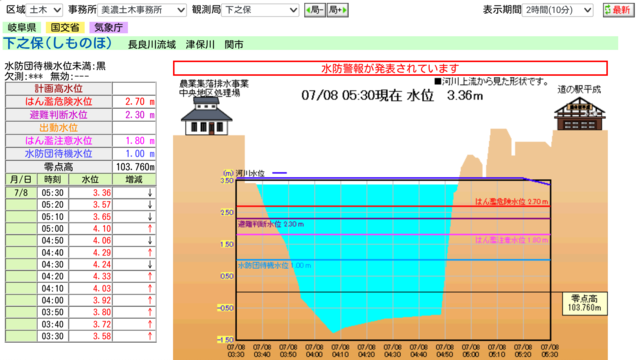Click water level 4.29 at 04:40
This screenshot has height=360, width=640.
[102, 253]
